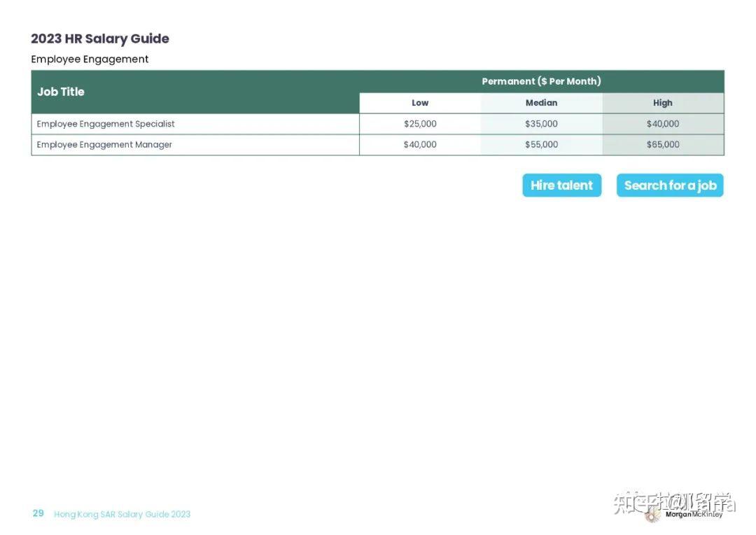Click the page number 29
756x535 pixels.
[38, 513]
